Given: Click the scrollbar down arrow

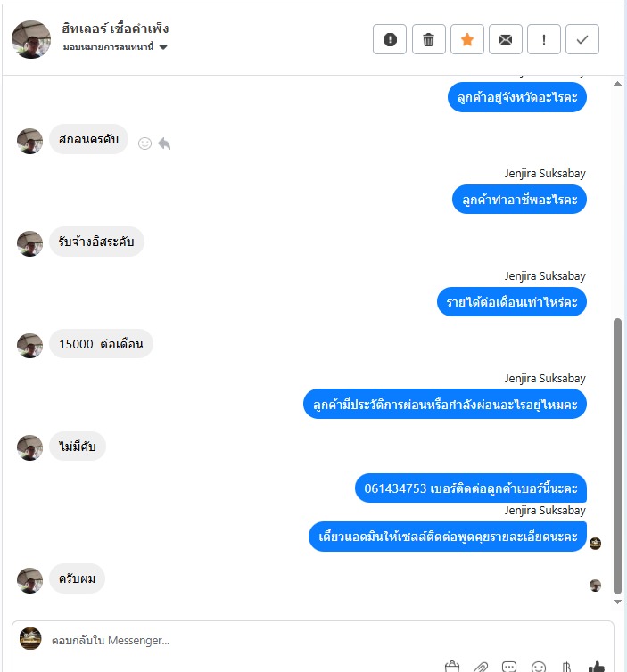Looking at the screenshot, I should [x=617, y=602].
